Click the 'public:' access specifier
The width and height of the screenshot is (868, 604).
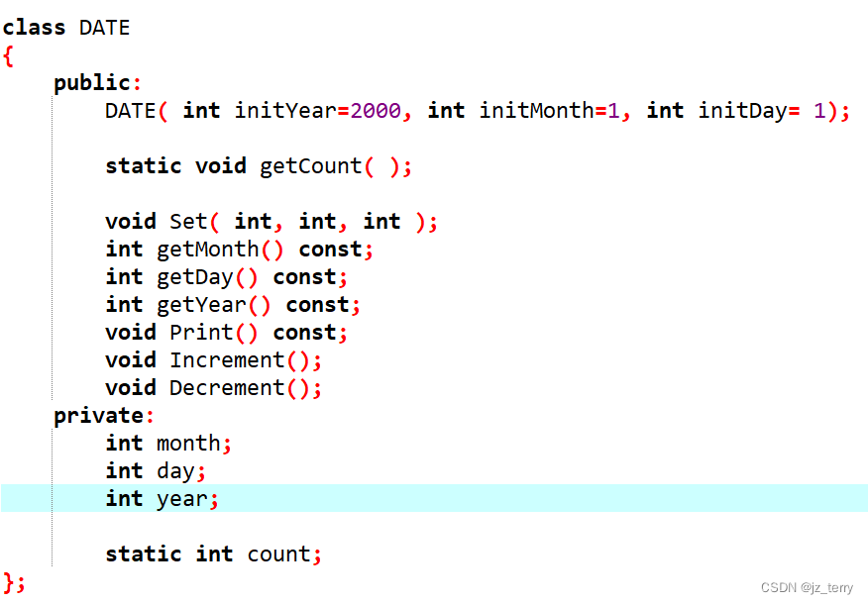coord(97,83)
